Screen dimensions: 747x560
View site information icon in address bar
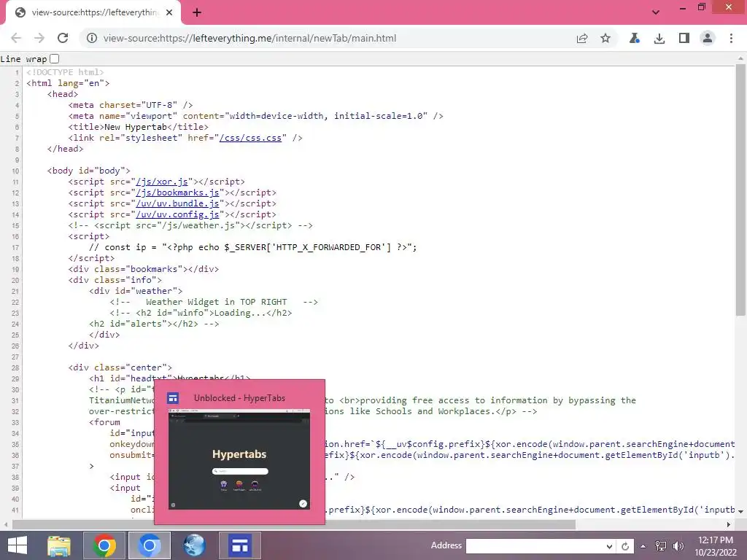(91, 38)
